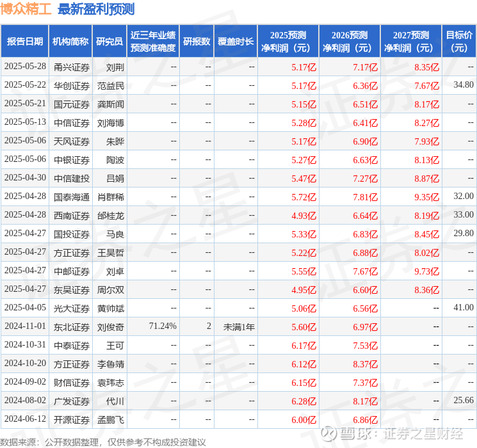The width and height of the screenshot is (477, 448).
Task: Select the 广发证券 institution cell
Action: [72, 401]
